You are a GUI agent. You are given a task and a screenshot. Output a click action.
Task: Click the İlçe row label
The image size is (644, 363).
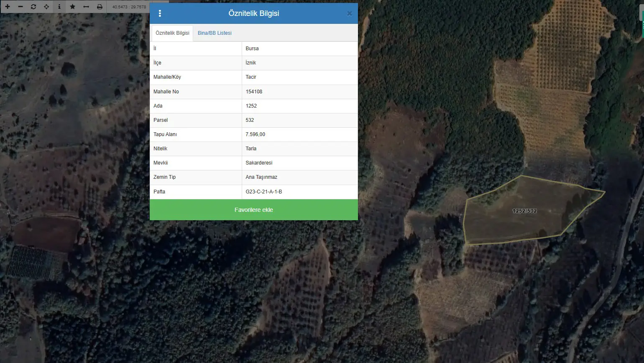[157, 63]
